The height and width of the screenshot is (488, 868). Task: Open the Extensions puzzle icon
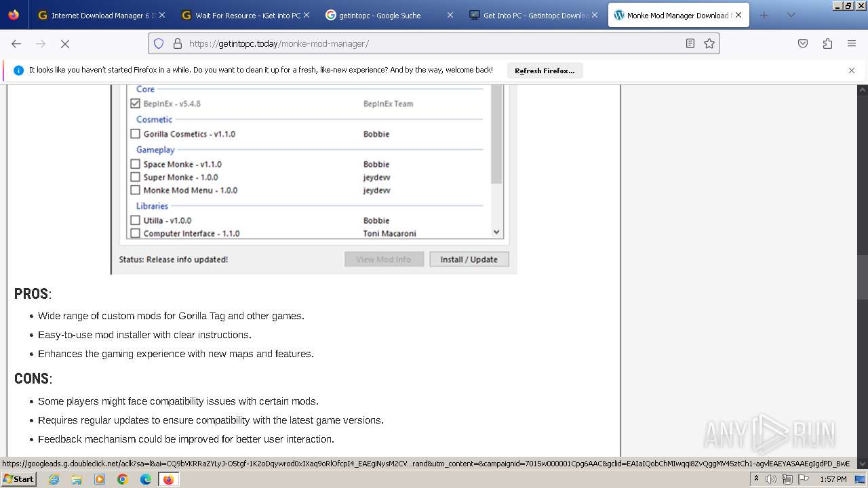(827, 43)
